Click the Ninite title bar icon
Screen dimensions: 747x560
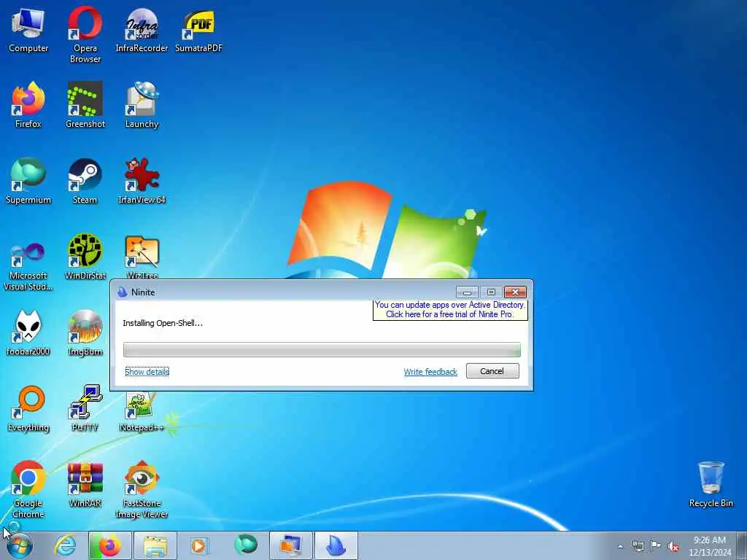click(x=122, y=292)
